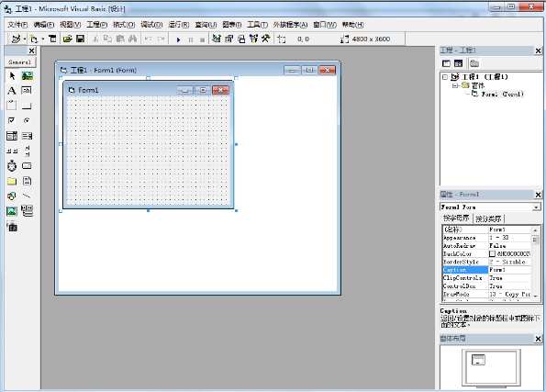Click the End (stop) toolbar button
This screenshot has height=392, width=546.
pyautogui.click(x=202, y=39)
